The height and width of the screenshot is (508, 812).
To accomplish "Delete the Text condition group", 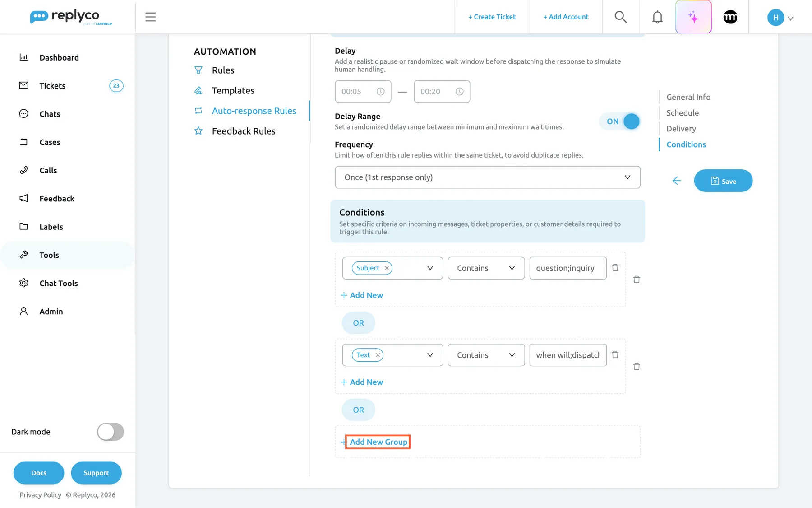I will 637,366.
